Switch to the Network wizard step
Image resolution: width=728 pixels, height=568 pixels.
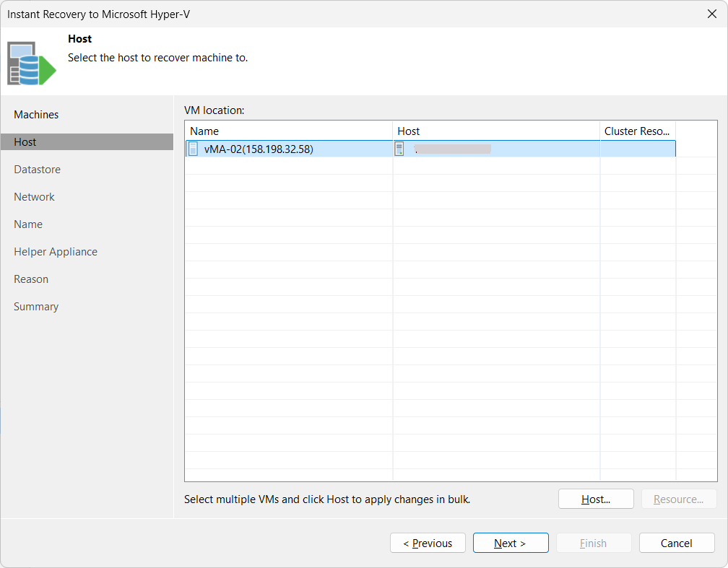tap(34, 197)
